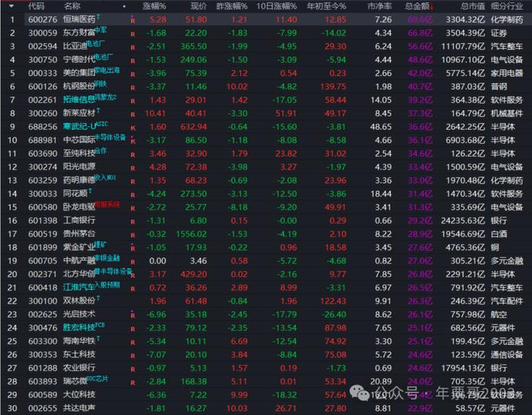Click stock code 002371 for 北方华创
This screenshot has width=532, height=415.
[x=43, y=274]
